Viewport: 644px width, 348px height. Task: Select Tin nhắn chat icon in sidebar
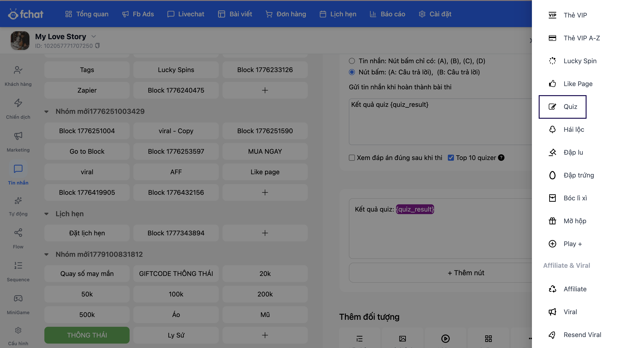coord(18,169)
